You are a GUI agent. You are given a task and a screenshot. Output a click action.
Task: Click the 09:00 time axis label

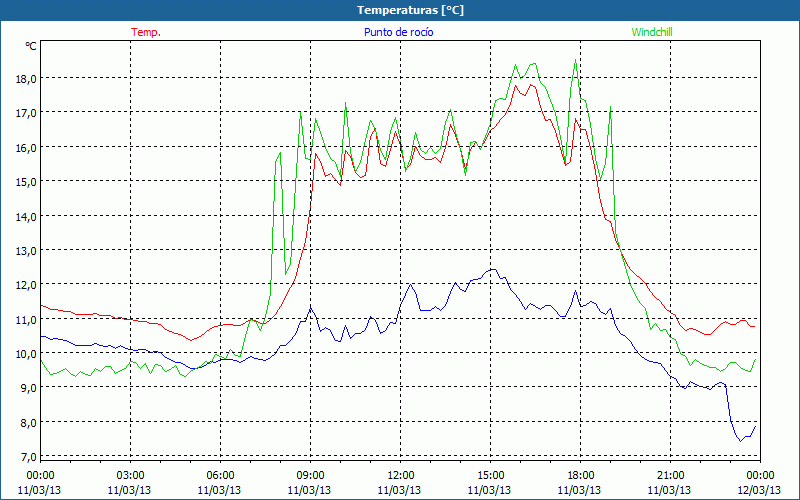[x=310, y=476]
